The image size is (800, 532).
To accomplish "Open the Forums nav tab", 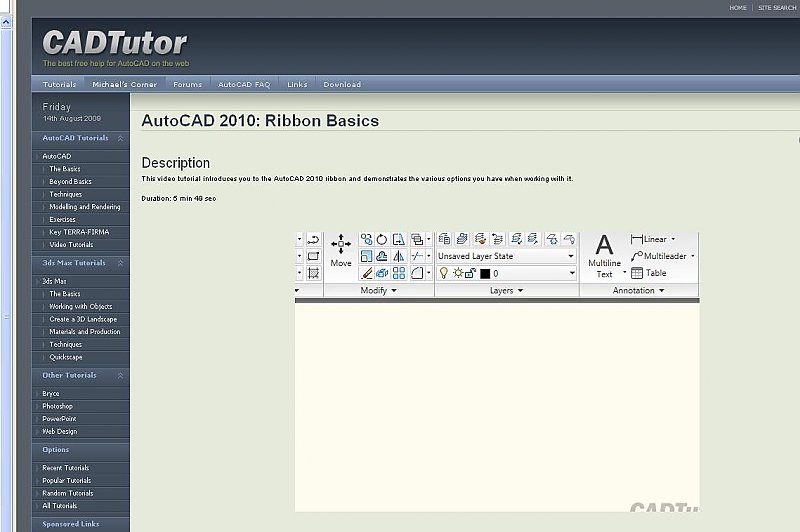I will (x=187, y=84).
